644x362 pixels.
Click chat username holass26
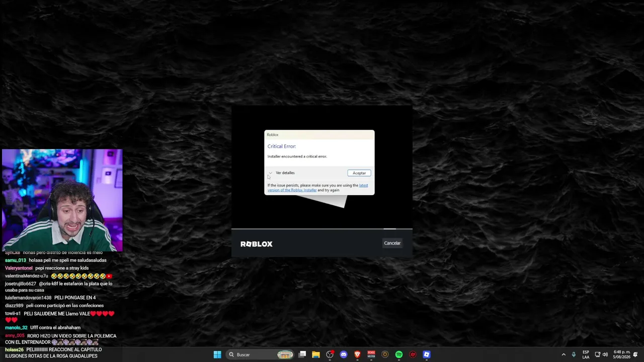pyautogui.click(x=15, y=349)
